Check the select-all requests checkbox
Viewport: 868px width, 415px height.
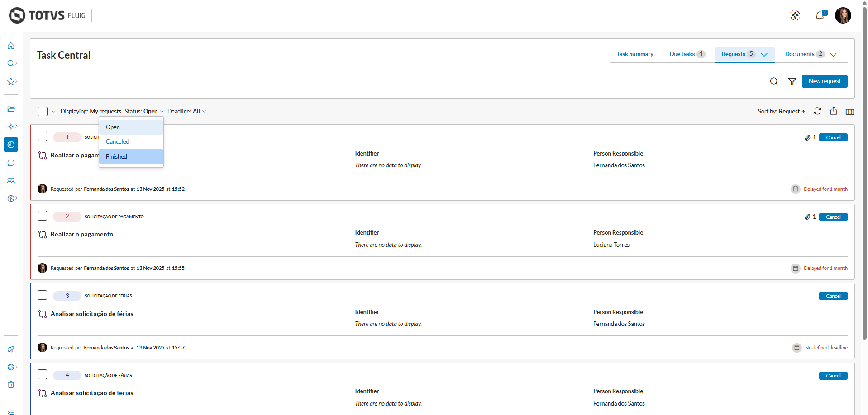click(x=43, y=111)
